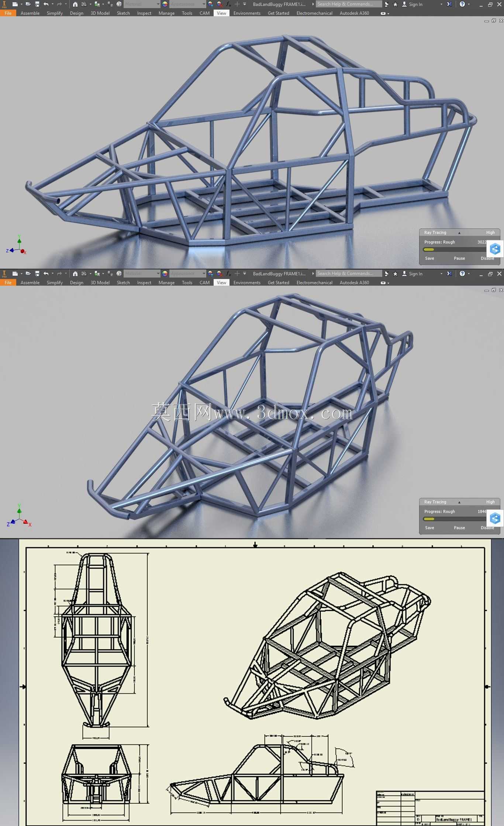Expand New file dropdown arrow, upper window
This screenshot has height=826, width=504.
pos(21,4)
